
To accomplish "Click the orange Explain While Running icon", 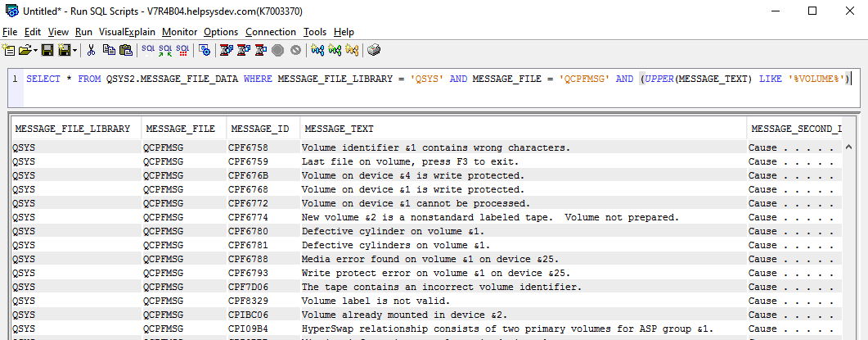I will click(352, 50).
